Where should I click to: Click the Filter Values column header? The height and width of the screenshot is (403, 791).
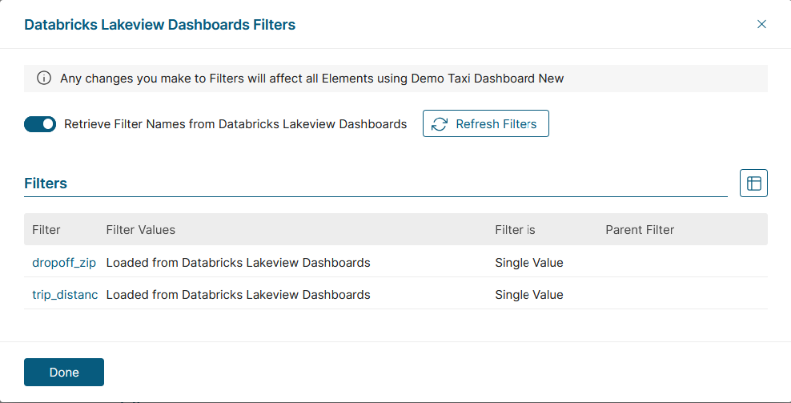click(140, 230)
